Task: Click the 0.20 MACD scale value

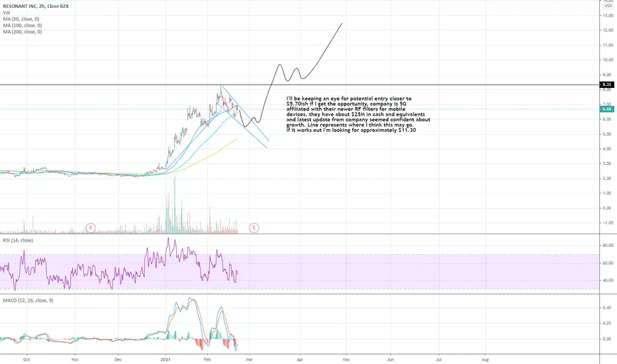Action: [x=608, y=323]
